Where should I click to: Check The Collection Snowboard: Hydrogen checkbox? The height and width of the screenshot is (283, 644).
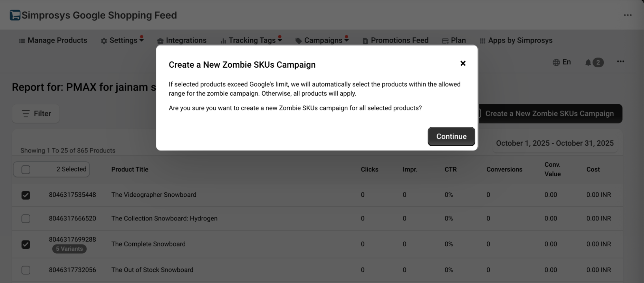point(26,219)
